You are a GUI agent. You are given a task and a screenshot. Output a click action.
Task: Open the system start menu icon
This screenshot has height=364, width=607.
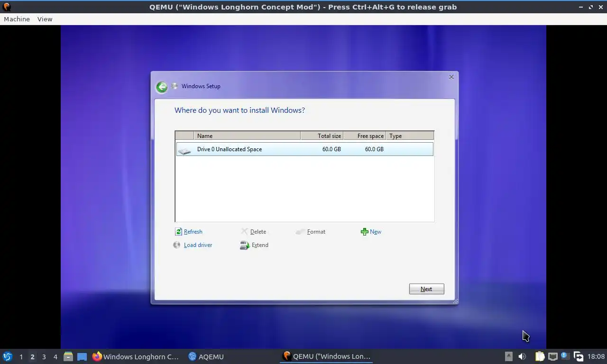[x=8, y=356]
